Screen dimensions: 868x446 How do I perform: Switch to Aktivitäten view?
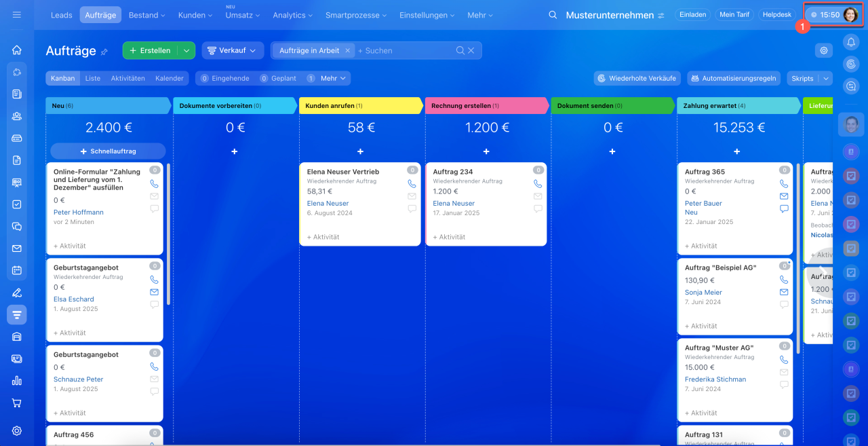[x=128, y=78]
